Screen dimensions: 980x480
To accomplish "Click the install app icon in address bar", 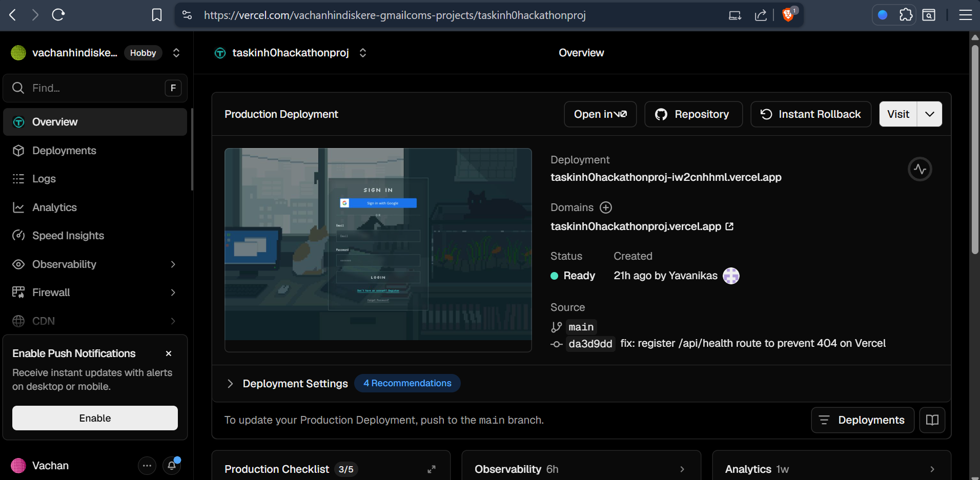I will pos(735,15).
